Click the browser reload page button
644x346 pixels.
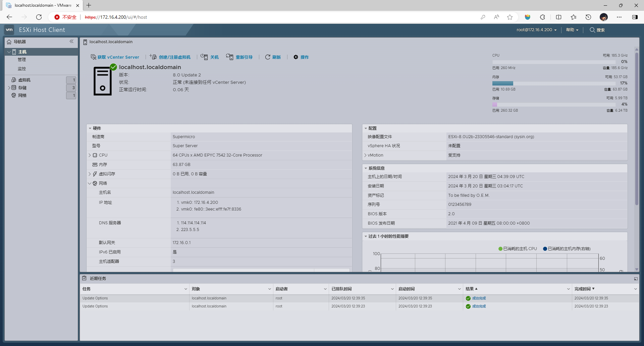click(39, 17)
